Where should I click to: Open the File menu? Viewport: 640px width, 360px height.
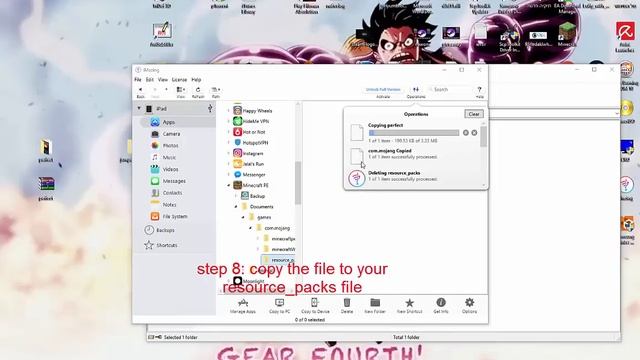click(138, 80)
